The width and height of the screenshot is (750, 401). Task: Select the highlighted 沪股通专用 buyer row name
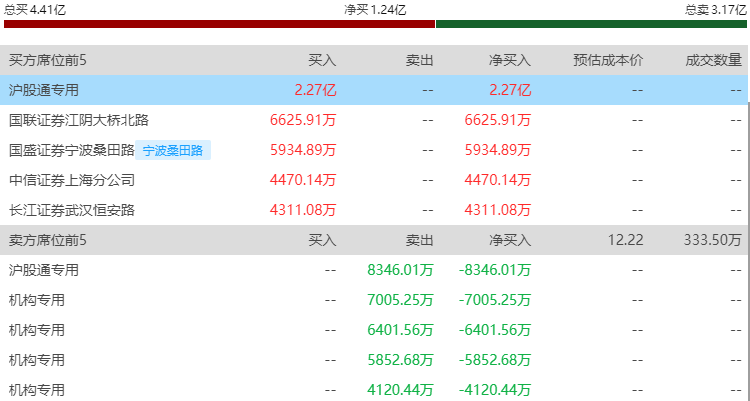click(x=44, y=90)
